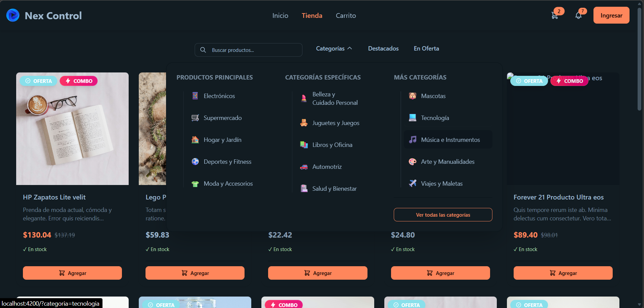This screenshot has height=308, width=644.
Task: Click the Ingresar login button
Action: coord(611,16)
